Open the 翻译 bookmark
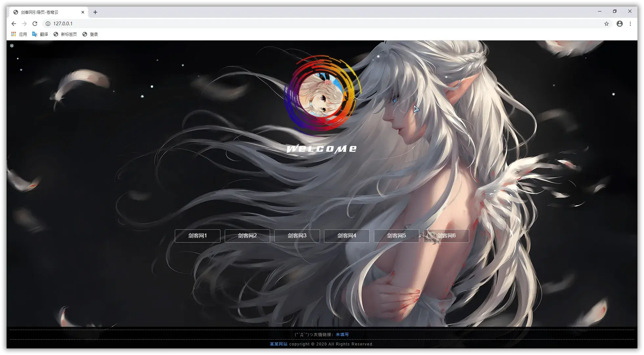 (x=40, y=34)
